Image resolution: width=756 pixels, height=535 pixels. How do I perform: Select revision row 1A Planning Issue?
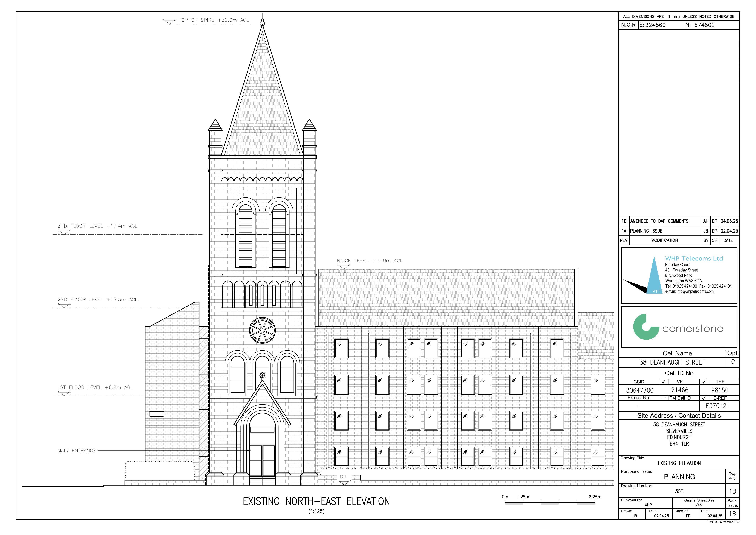coord(679,231)
